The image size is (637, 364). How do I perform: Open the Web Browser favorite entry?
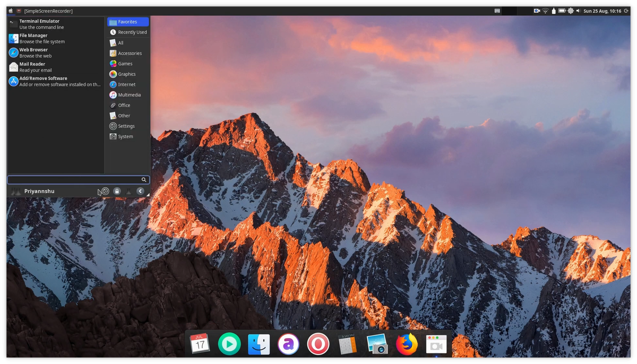(x=56, y=53)
